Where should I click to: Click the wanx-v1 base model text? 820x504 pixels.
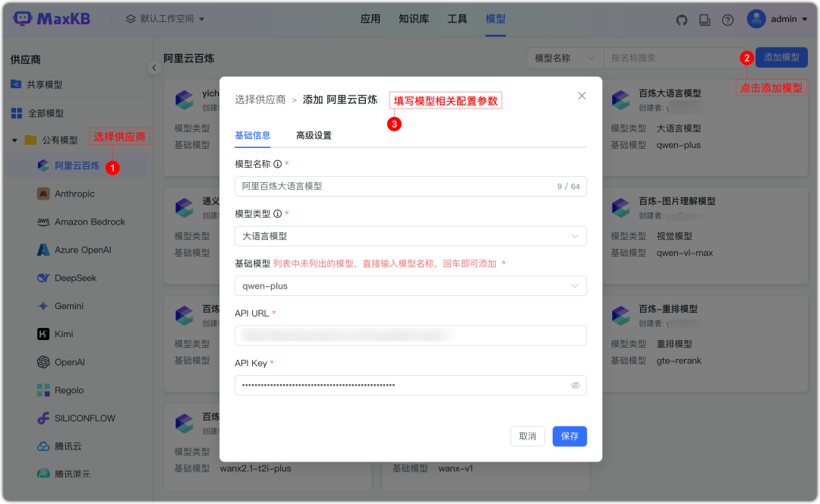click(456, 468)
